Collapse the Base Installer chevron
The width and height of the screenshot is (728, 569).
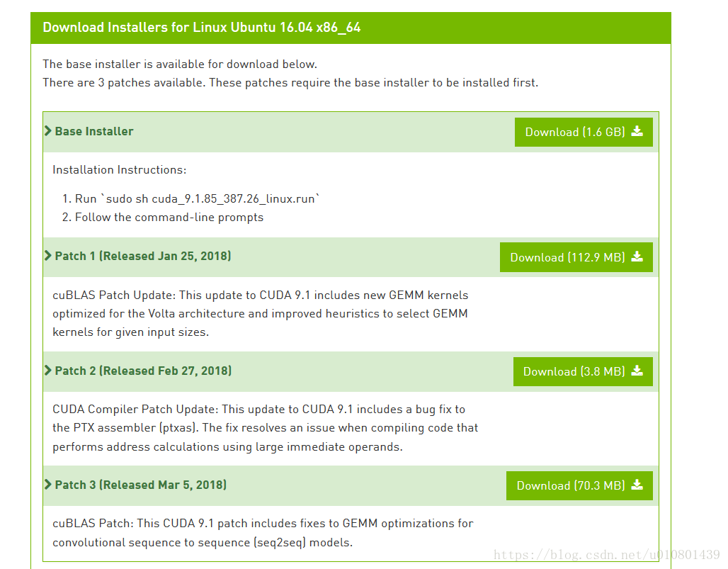coord(48,131)
